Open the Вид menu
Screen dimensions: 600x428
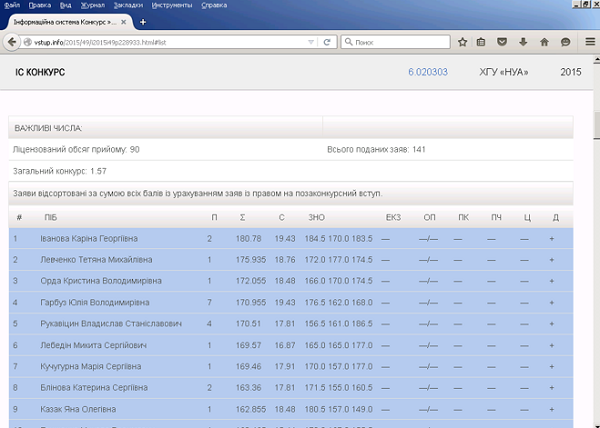[65, 5]
